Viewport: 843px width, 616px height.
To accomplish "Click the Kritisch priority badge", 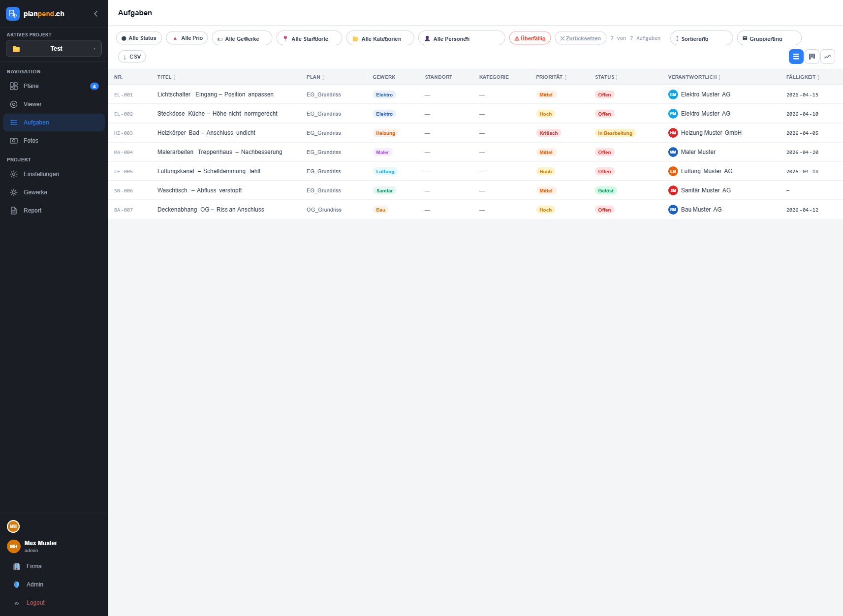I will coord(548,133).
